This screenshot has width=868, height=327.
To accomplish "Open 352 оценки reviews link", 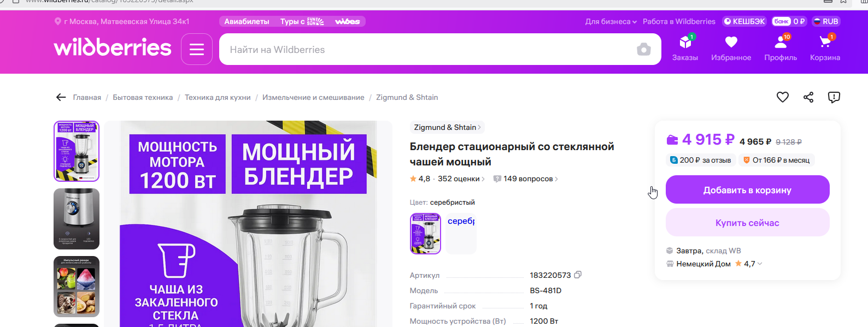I will coord(461,179).
